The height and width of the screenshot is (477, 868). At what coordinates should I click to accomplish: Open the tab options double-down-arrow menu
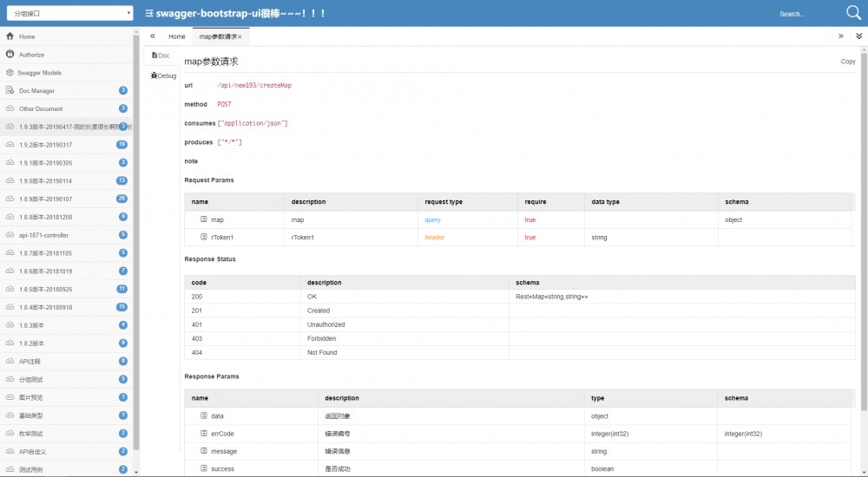(858, 36)
